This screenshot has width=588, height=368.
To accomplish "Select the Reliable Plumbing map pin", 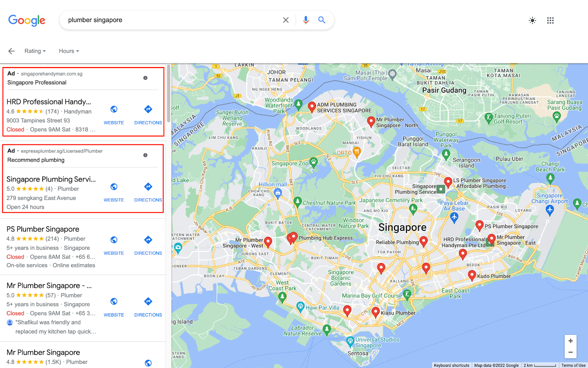I will 424,241.
